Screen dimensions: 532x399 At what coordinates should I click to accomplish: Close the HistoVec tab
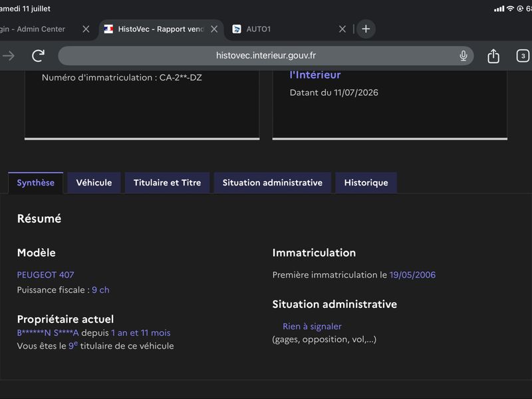pos(214,29)
